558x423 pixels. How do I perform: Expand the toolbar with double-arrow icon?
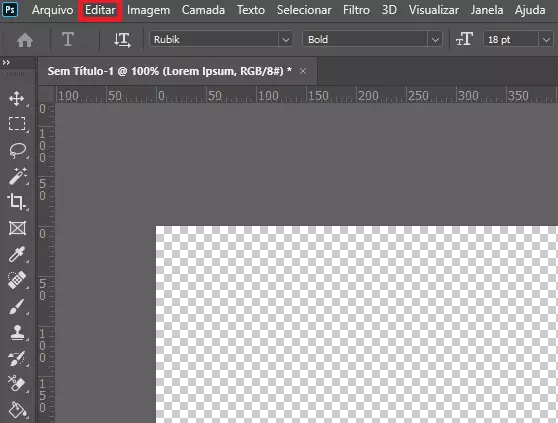(6, 63)
